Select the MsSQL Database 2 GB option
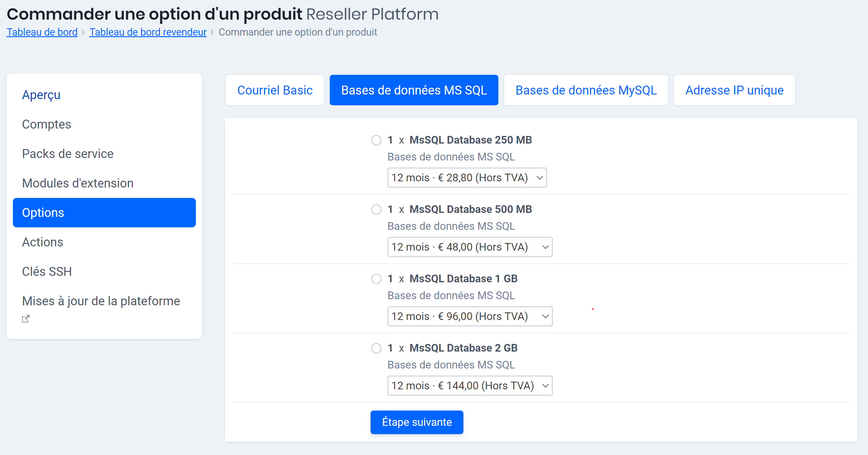 click(x=376, y=349)
